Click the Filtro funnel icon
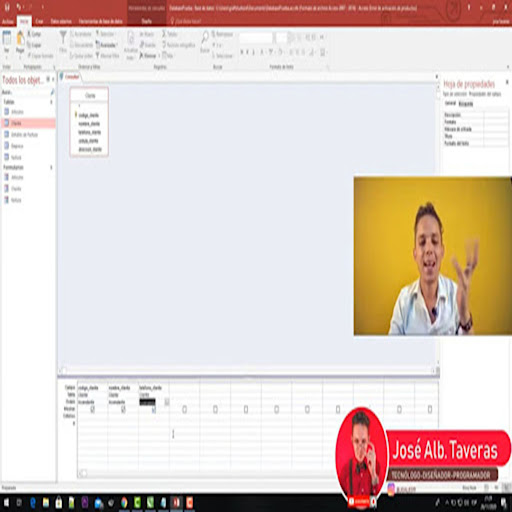 click(x=63, y=42)
